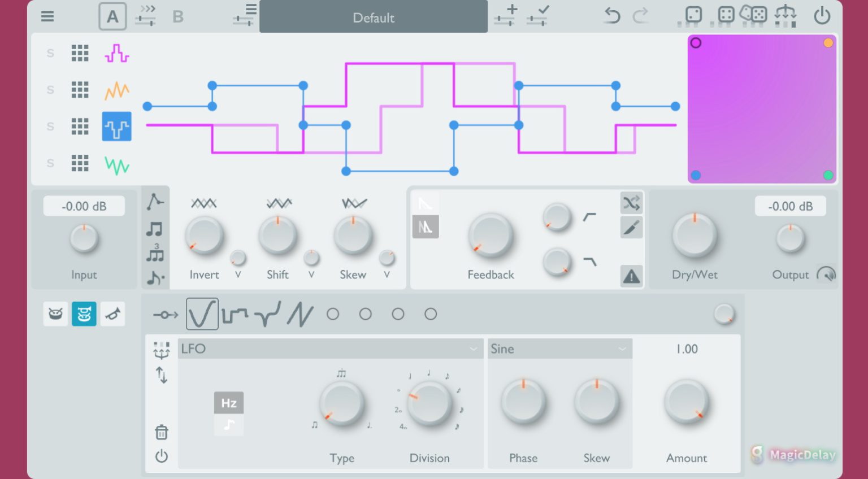This screenshot has height=479, width=868.
Task: Click the Undo arrow button
Action: [x=611, y=16]
